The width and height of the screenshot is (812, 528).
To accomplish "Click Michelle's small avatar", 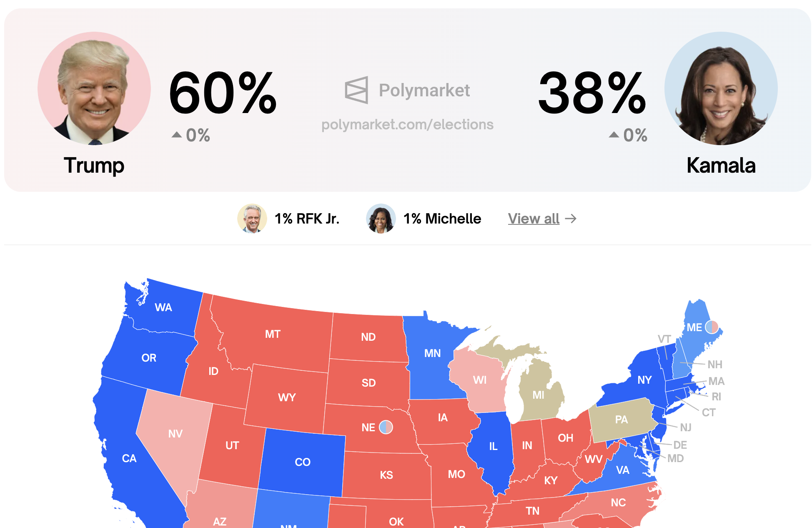I will (381, 219).
